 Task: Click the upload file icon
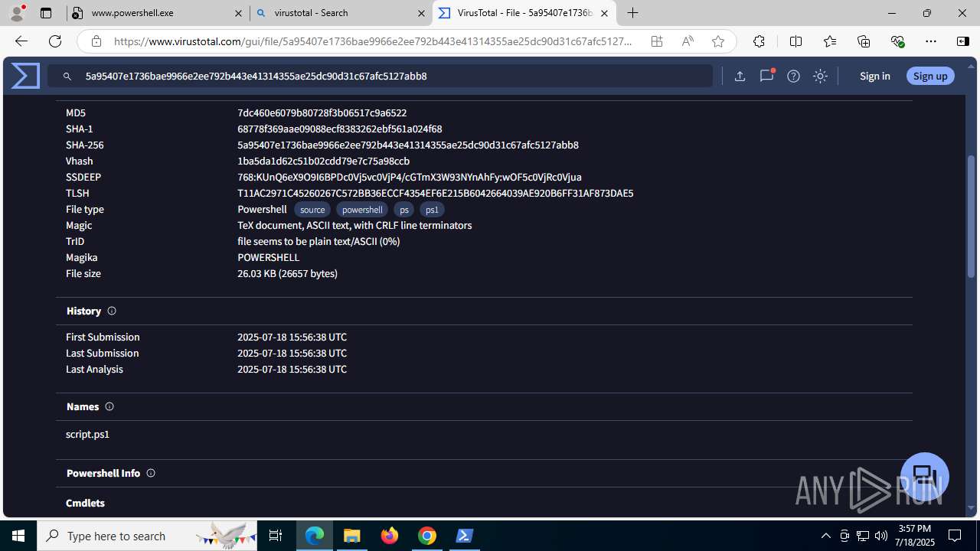point(740,76)
